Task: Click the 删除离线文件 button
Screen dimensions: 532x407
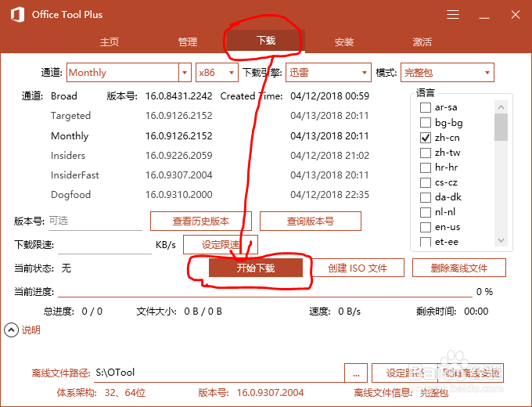Action: coord(459,268)
